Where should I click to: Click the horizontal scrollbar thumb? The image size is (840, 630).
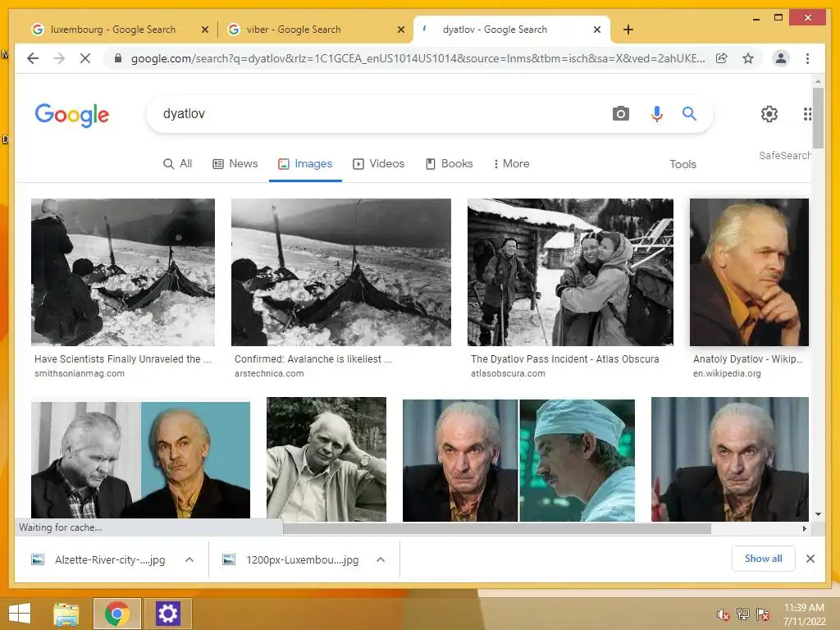(x=496, y=529)
